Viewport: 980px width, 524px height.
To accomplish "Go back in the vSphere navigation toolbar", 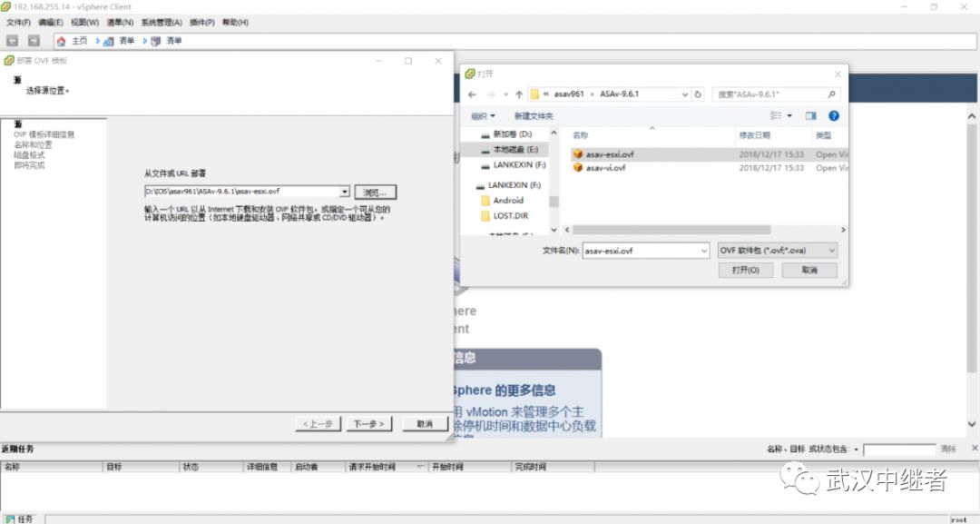I will (13, 41).
